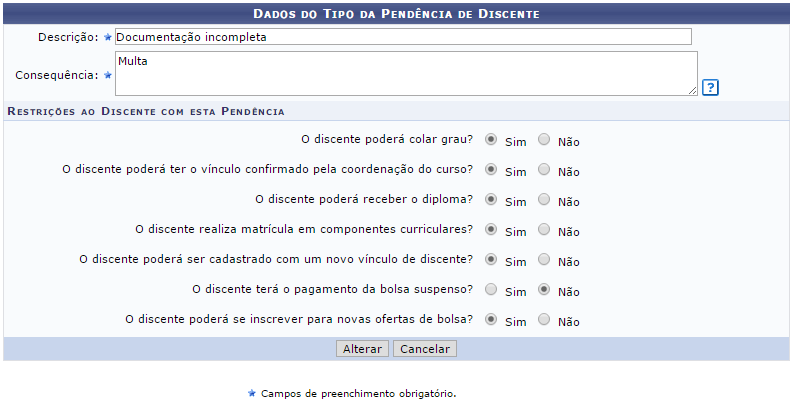Click the Consequência text area
793x403 pixels.
[405, 74]
